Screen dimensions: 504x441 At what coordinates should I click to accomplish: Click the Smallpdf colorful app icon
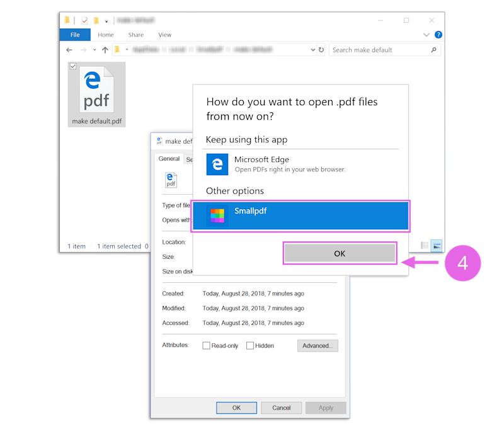pyautogui.click(x=217, y=215)
